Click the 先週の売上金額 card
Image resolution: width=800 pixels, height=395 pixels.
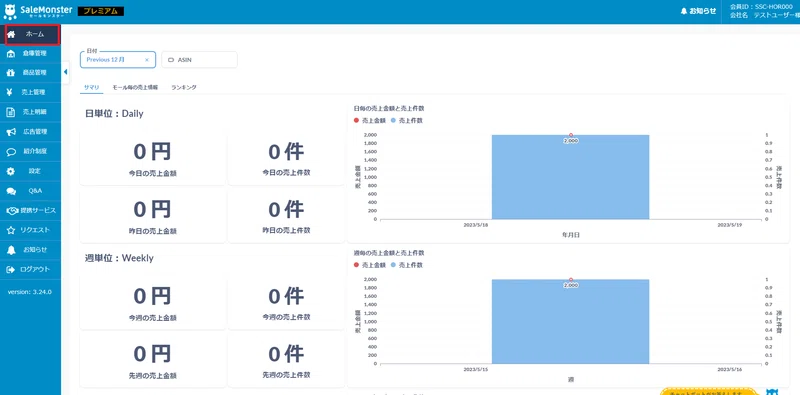pos(153,359)
